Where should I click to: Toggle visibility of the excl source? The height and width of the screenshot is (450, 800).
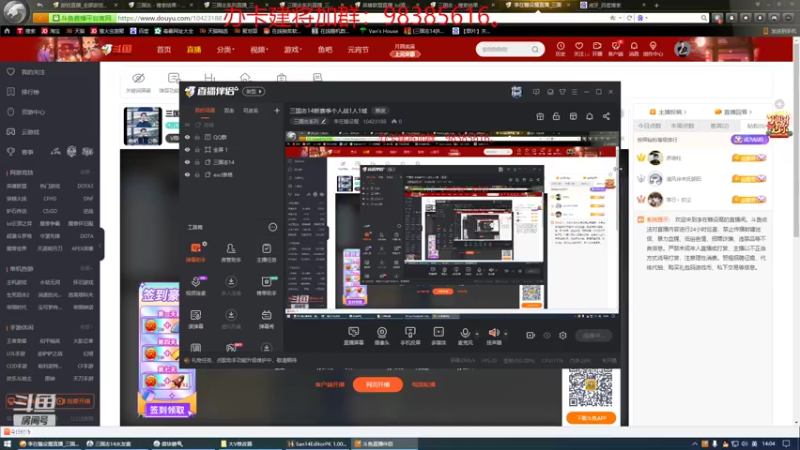tap(187, 174)
